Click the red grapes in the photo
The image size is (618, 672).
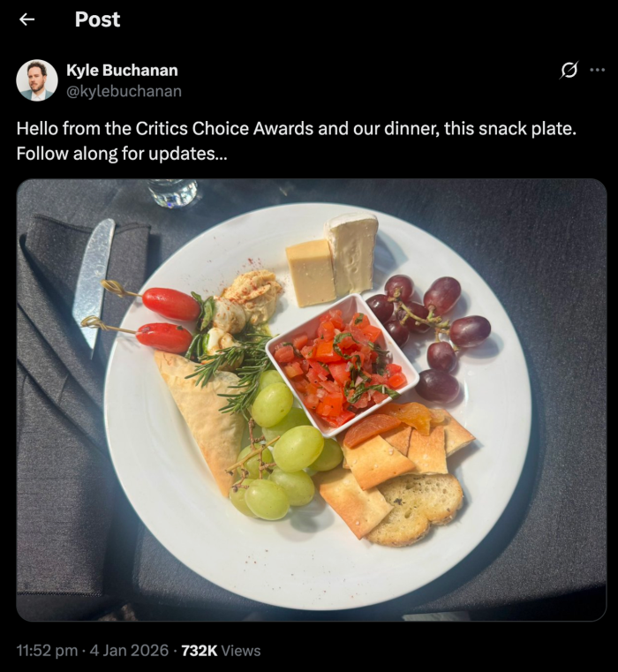[430, 336]
